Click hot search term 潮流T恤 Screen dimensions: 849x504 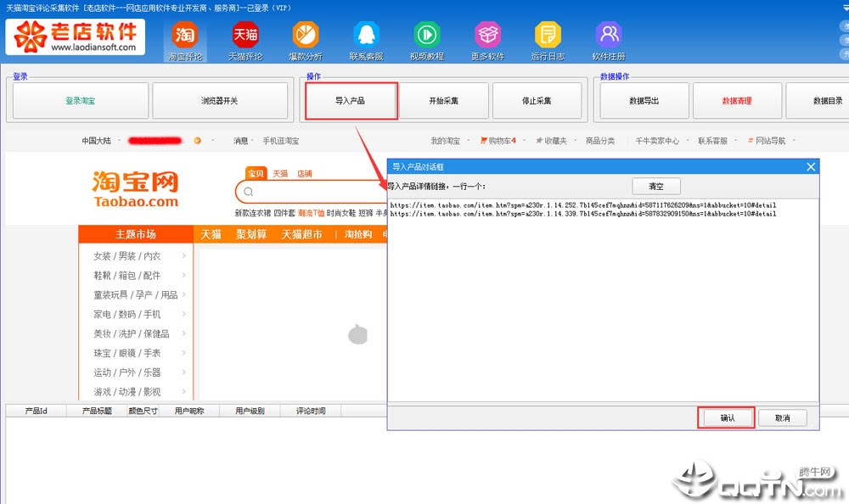311,213
